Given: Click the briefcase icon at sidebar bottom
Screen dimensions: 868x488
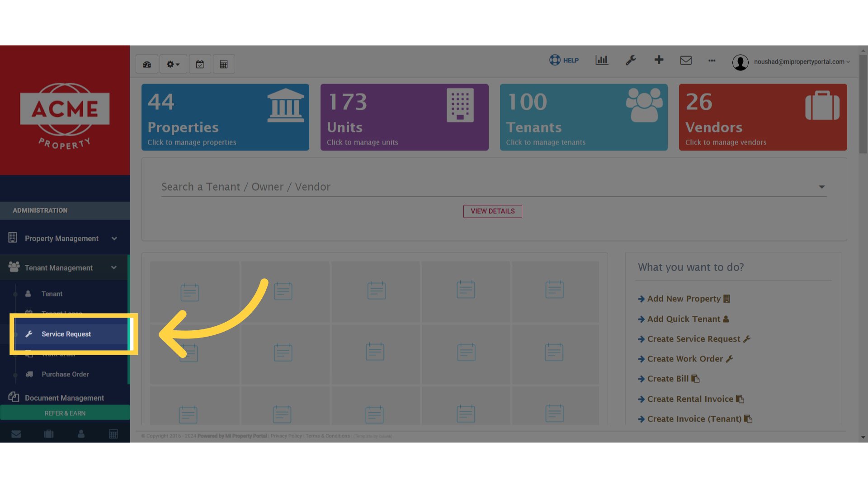Looking at the screenshot, I should (x=49, y=434).
